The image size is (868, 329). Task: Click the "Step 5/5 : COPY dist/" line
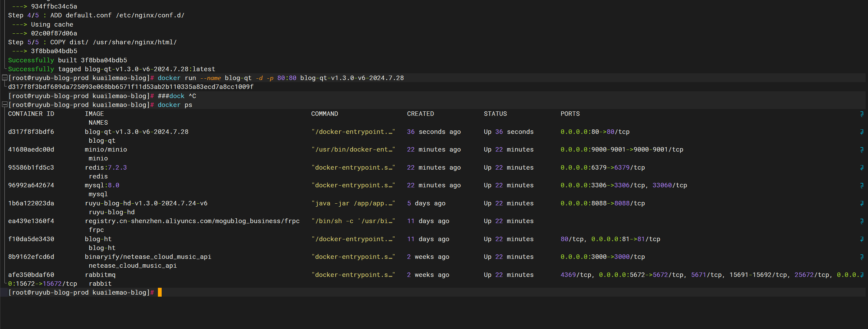tap(92, 42)
